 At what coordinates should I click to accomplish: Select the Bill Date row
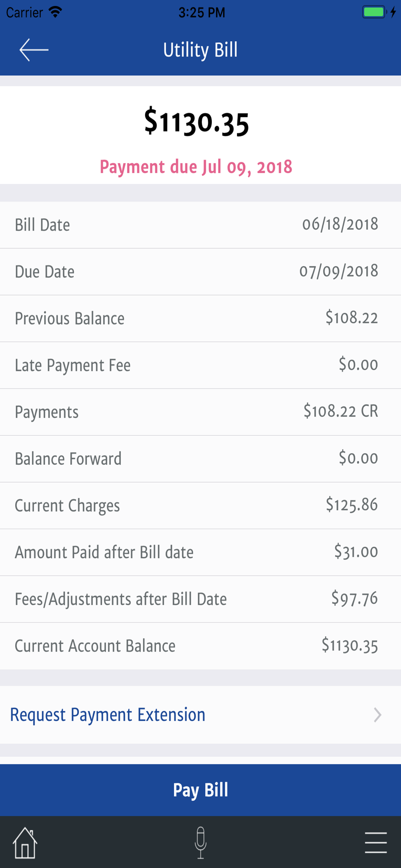click(x=200, y=225)
